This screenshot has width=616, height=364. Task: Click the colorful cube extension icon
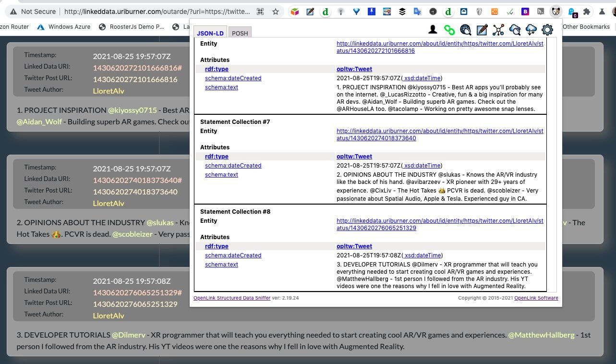pos(295,12)
